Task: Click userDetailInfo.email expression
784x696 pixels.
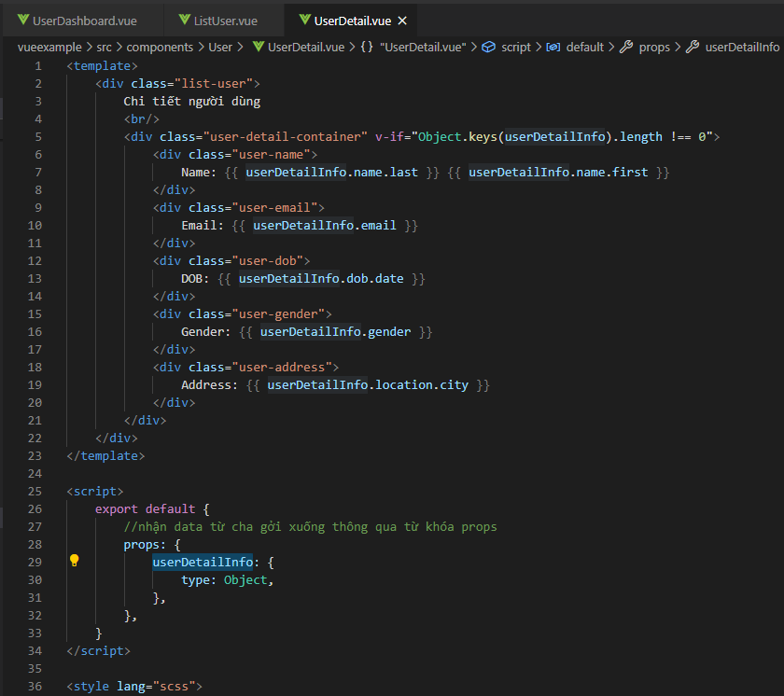Action: tap(325, 226)
